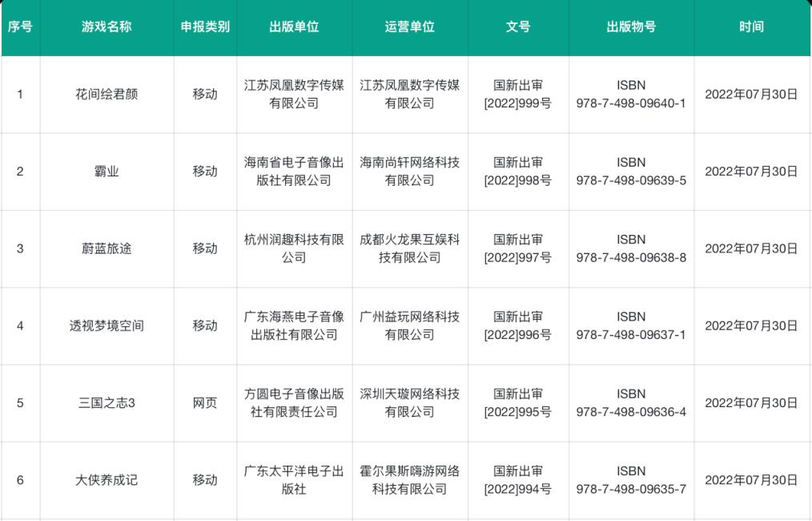Click the 序号 column header

tap(21, 26)
